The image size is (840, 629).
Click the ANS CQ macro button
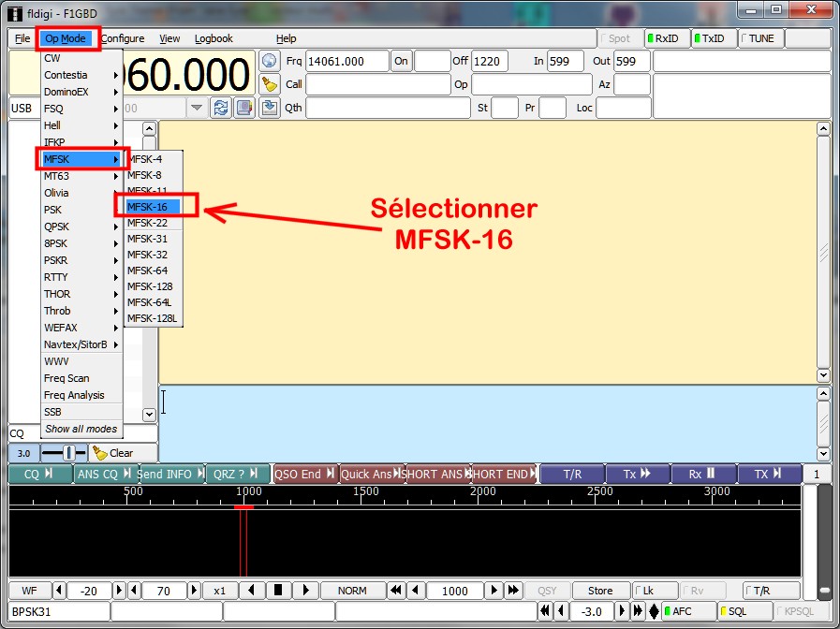[104, 474]
